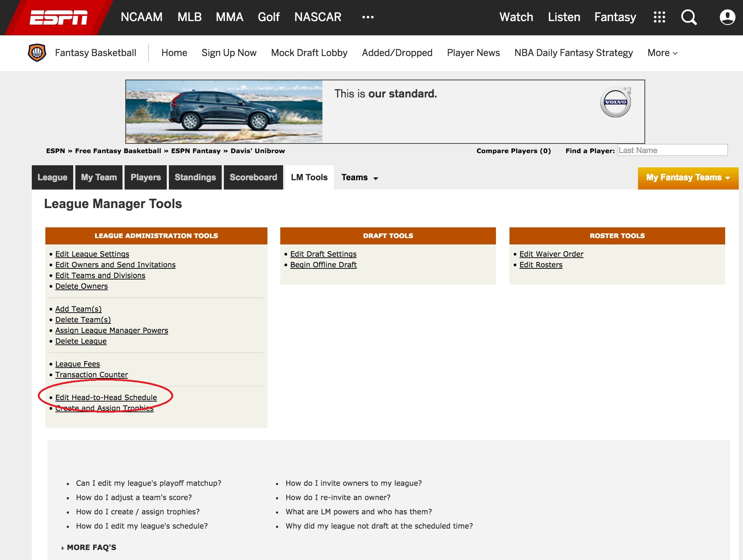Viewport: 743px width, 560px height.
Task: Click the Find a Player input field
Action: 672,150
